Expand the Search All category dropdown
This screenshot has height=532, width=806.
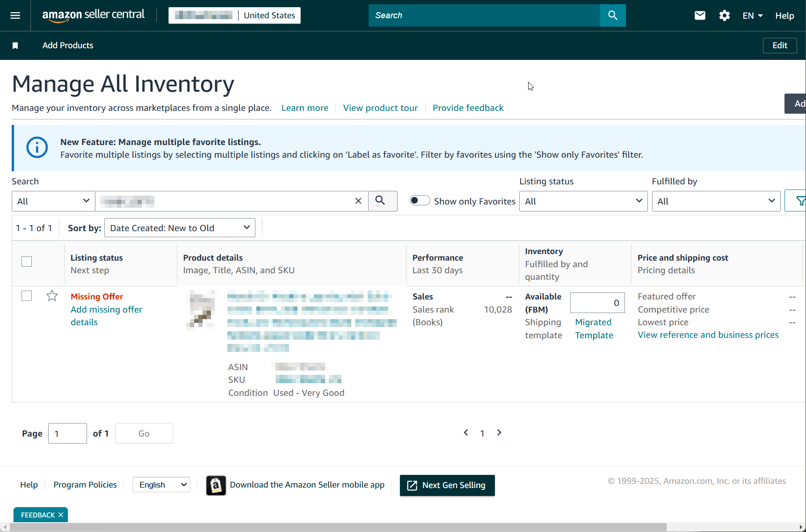click(x=53, y=201)
